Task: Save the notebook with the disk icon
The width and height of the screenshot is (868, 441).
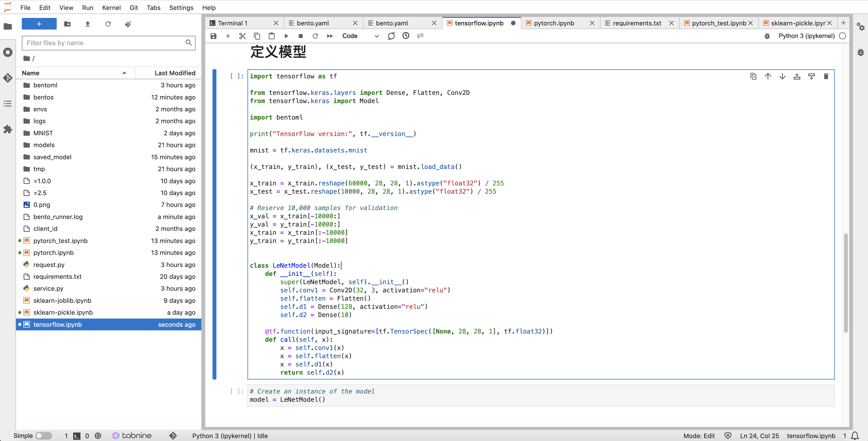Action: 213,36
